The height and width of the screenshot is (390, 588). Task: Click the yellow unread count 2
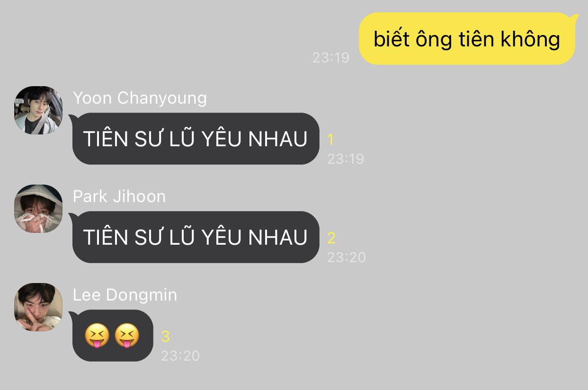pos(331,238)
